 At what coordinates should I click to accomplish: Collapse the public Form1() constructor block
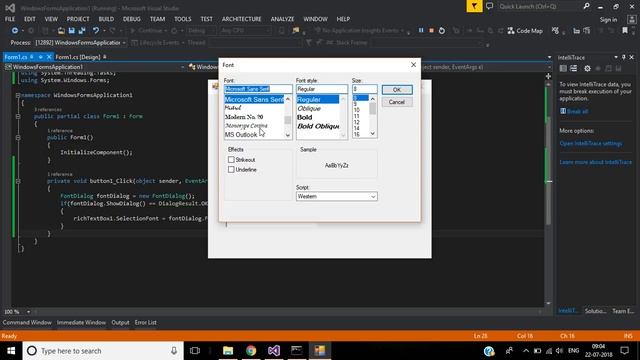point(18,138)
